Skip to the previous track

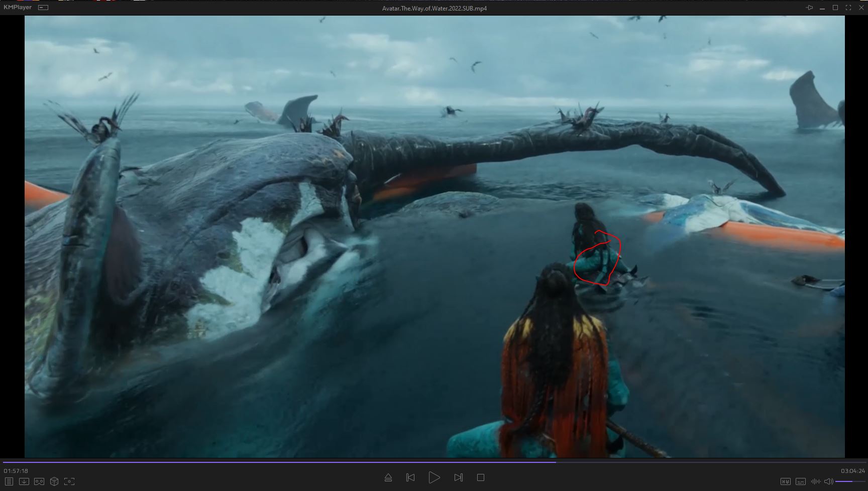click(410, 477)
